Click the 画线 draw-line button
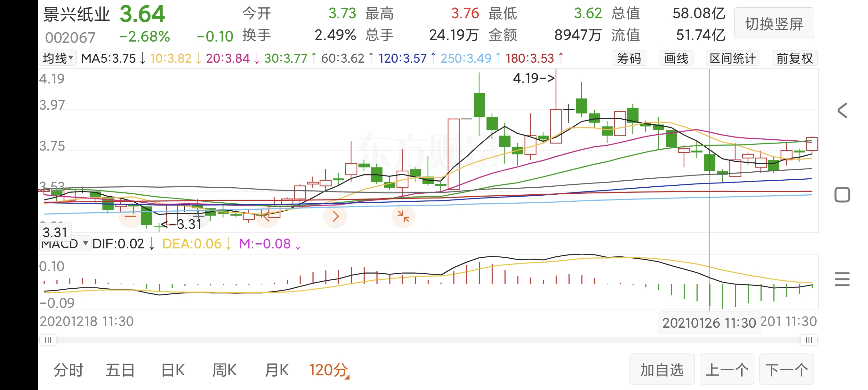Screen dimensions: 868x390 click(x=676, y=58)
